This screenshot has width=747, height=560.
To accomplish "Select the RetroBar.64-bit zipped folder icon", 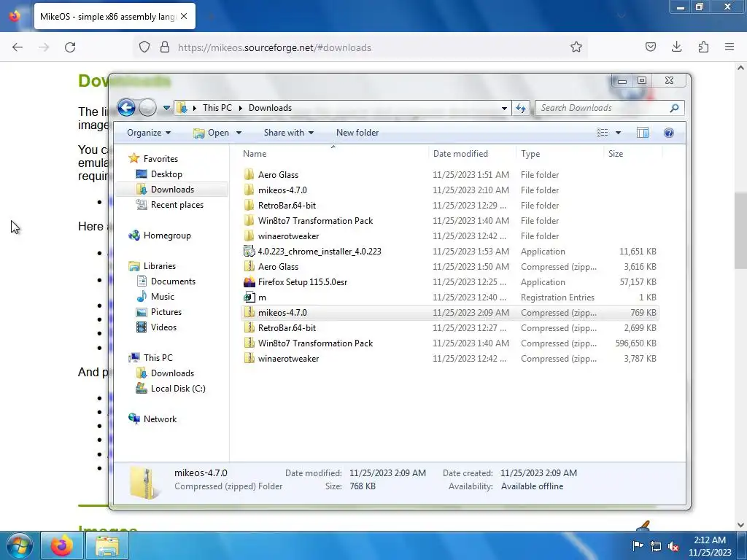I will (x=249, y=327).
